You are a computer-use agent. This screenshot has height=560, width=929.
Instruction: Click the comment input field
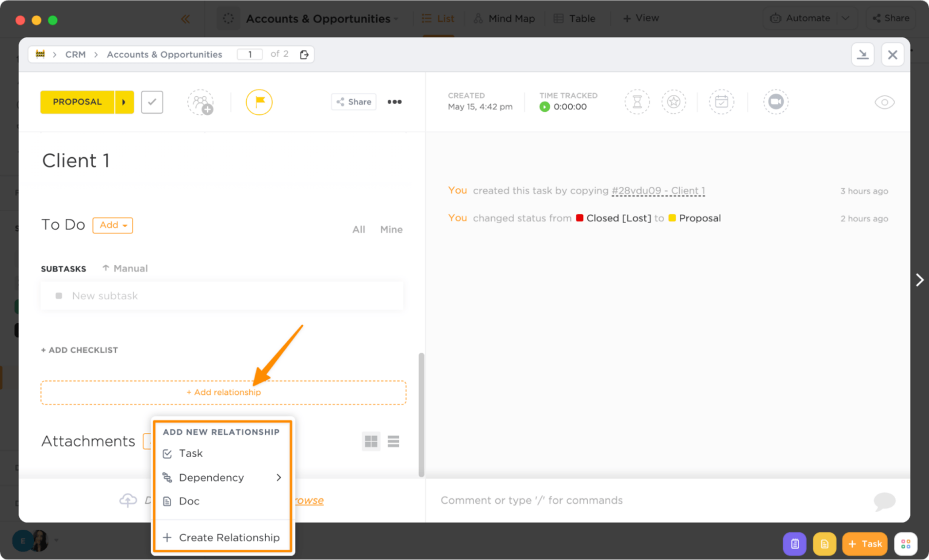pyautogui.click(x=605, y=500)
